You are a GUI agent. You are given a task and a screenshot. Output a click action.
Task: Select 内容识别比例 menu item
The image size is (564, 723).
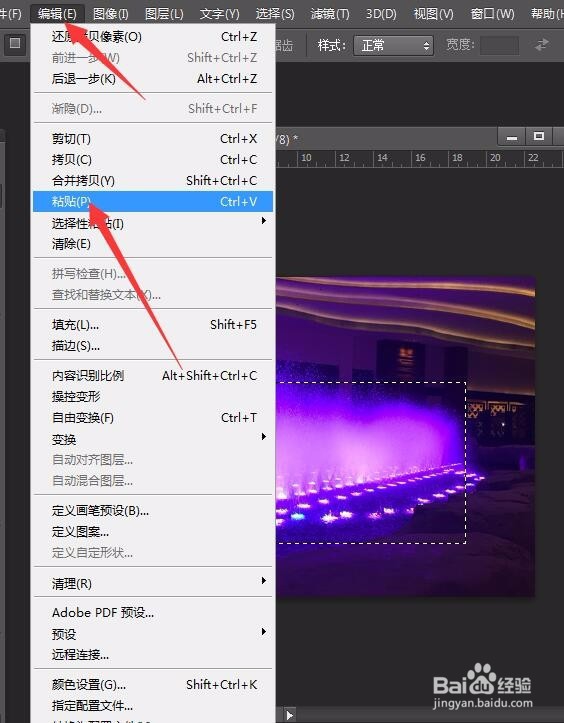pos(153,375)
